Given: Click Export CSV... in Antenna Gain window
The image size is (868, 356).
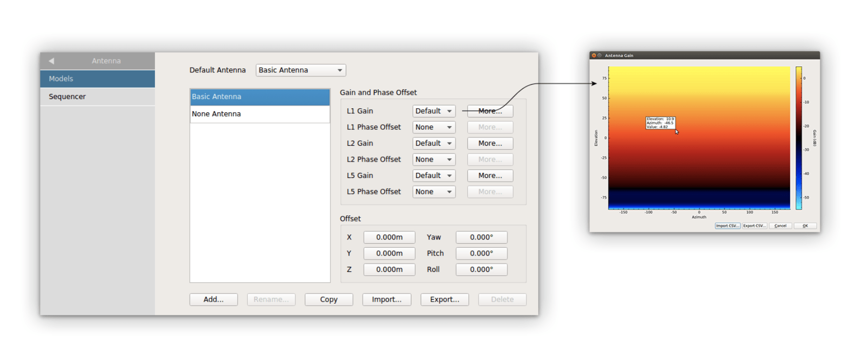Looking at the screenshot, I should tap(754, 226).
